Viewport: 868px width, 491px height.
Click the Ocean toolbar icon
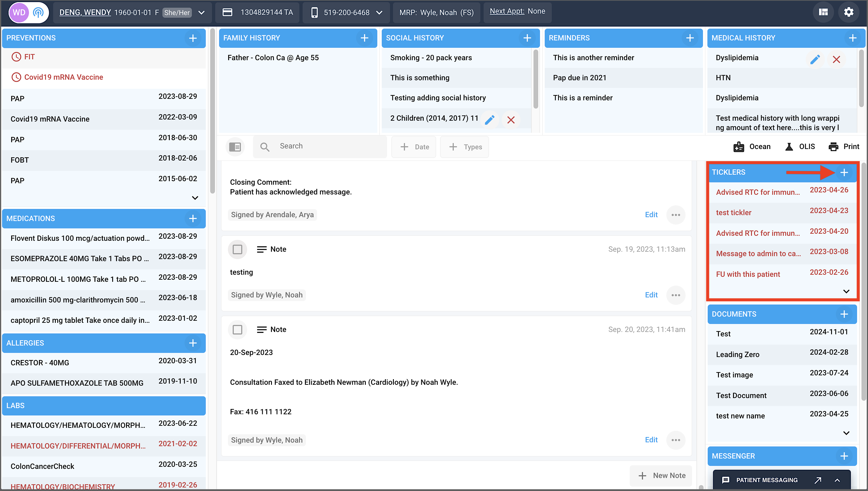click(738, 147)
